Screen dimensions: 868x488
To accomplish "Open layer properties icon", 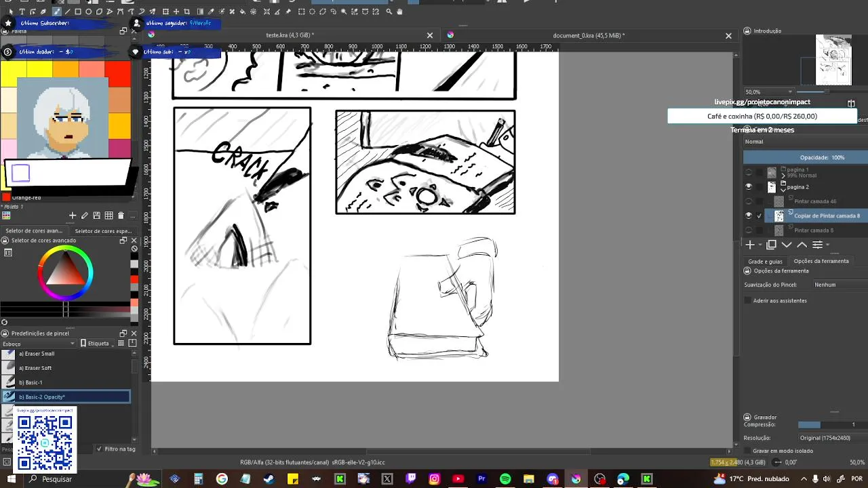I will point(817,245).
